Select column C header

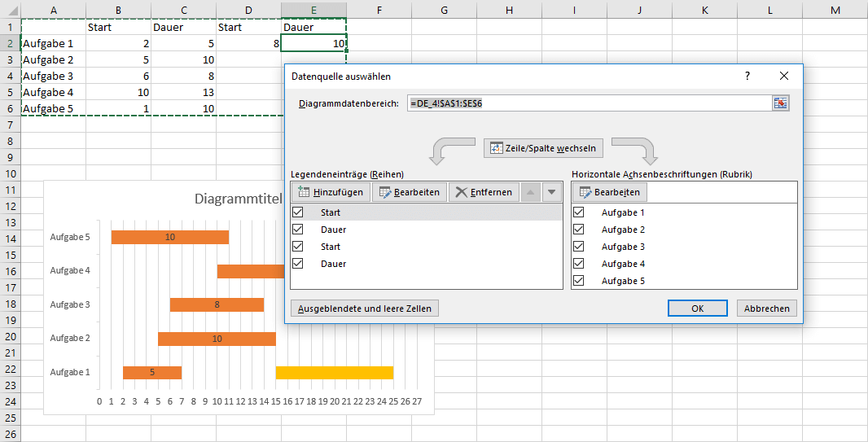point(183,10)
